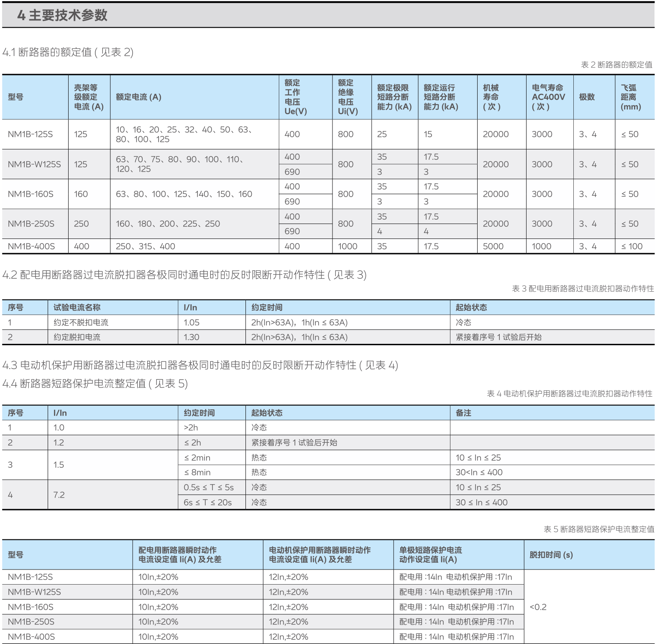
Task: Select the '≤ 100' arc distance cell
Action: [631, 246]
